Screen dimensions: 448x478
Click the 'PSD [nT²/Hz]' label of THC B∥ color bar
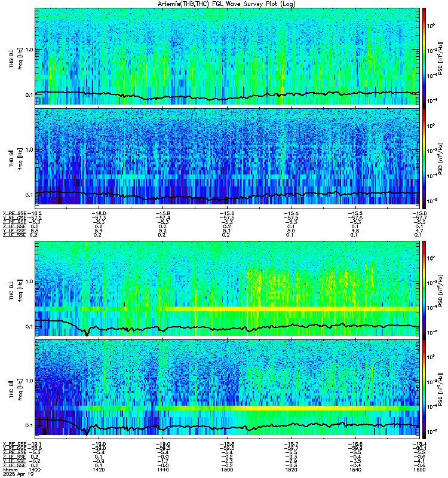pyautogui.click(x=440, y=389)
